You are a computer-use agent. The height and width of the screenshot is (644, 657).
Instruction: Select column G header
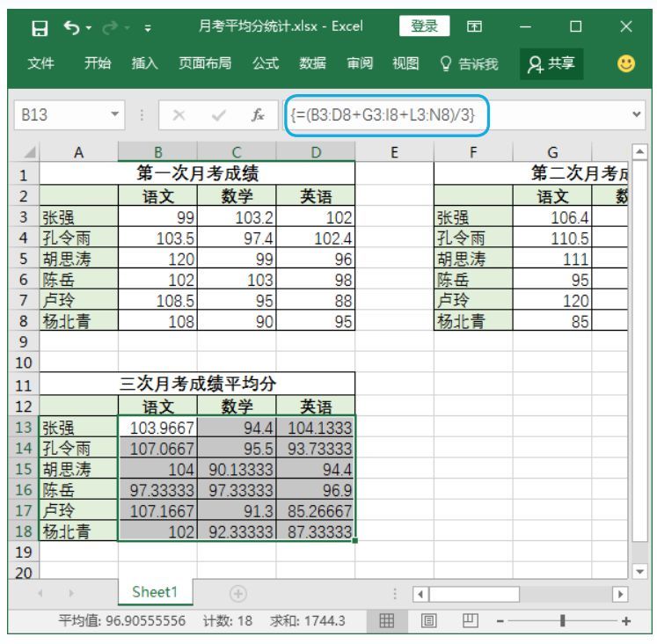point(552,151)
